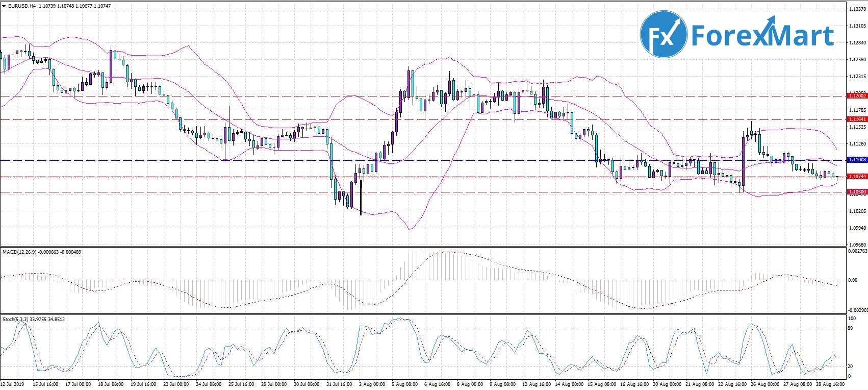Viewport: 868px width, 390px height.
Task: Click the 23 Jul 00:00 time axis label
Action: tap(176, 384)
